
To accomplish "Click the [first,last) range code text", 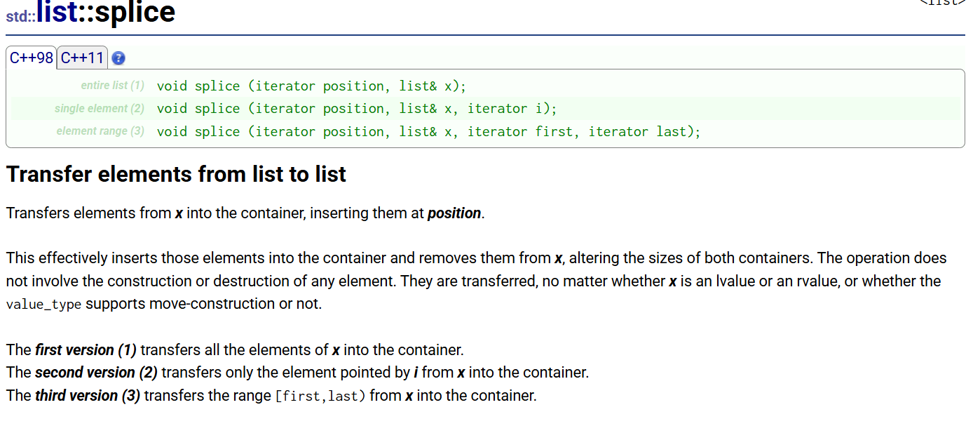I will pyautogui.click(x=320, y=396).
